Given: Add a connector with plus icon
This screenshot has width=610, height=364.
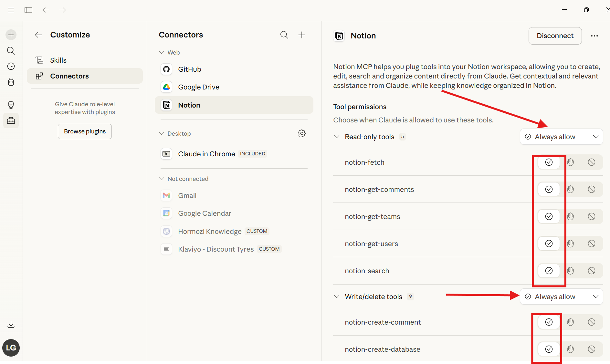Looking at the screenshot, I should click(x=302, y=35).
